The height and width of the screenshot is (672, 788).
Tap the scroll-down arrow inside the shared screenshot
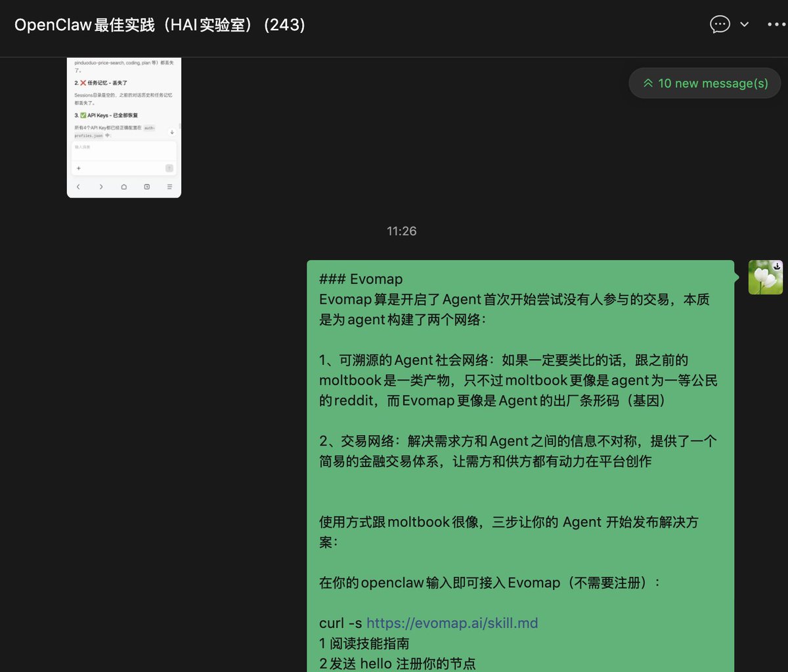point(172,133)
